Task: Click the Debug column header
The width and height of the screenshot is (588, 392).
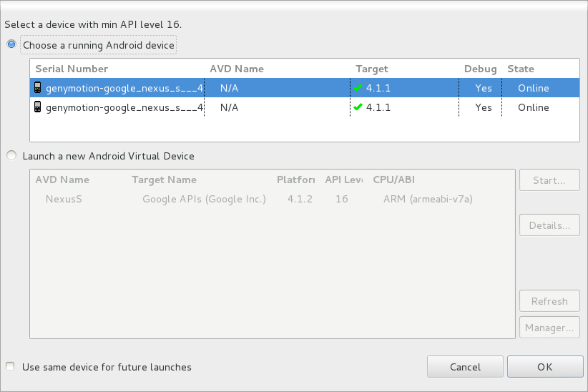Action: pyautogui.click(x=481, y=69)
